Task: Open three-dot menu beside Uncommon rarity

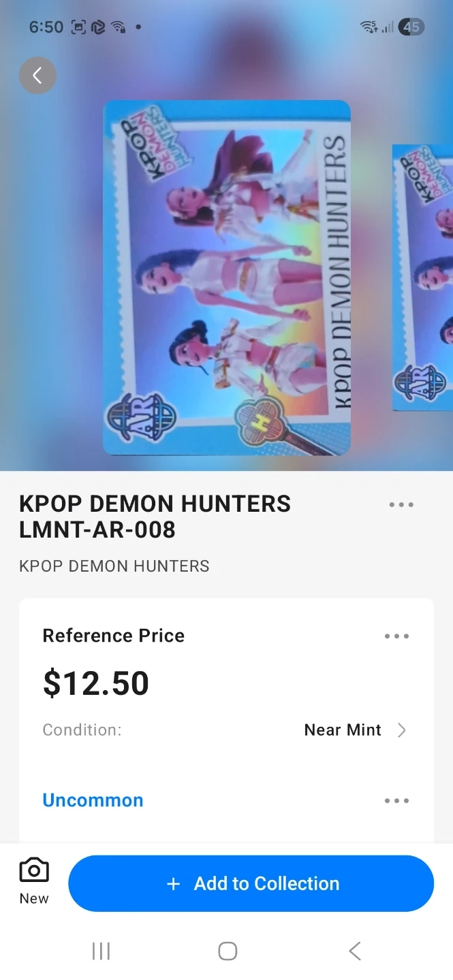Action: tap(396, 801)
